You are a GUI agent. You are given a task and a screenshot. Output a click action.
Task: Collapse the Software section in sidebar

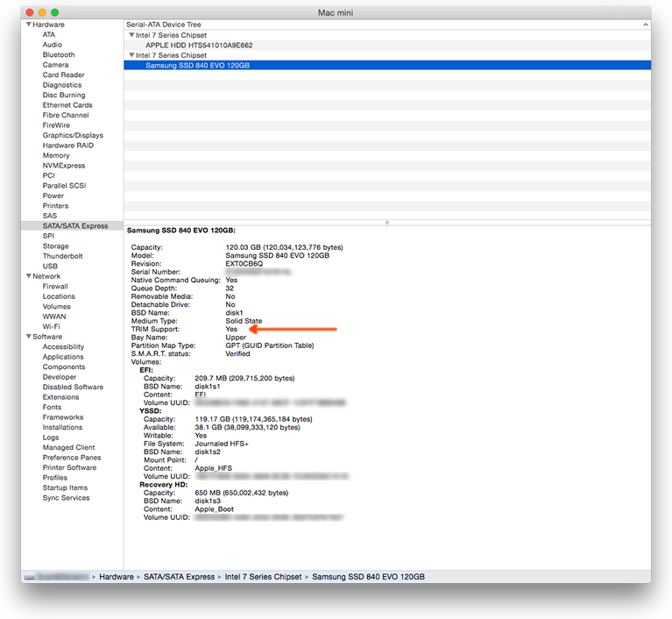point(29,337)
